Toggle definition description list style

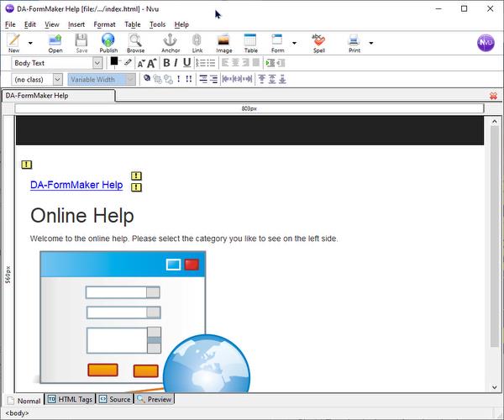tap(213, 79)
